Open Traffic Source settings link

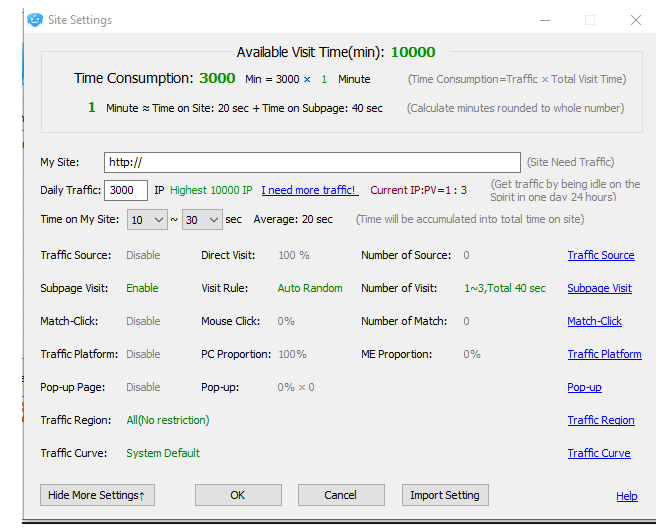pyautogui.click(x=601, y=255)
